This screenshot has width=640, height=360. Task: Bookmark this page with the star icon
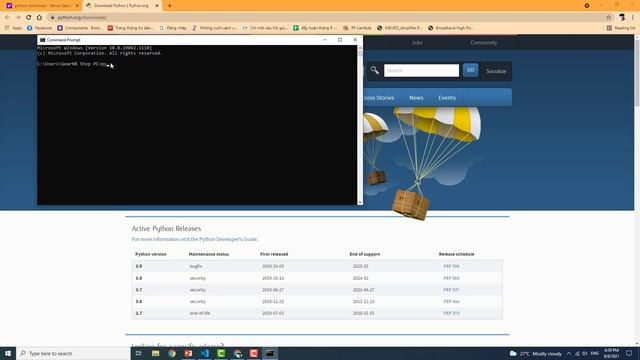[x=609, y=18]
